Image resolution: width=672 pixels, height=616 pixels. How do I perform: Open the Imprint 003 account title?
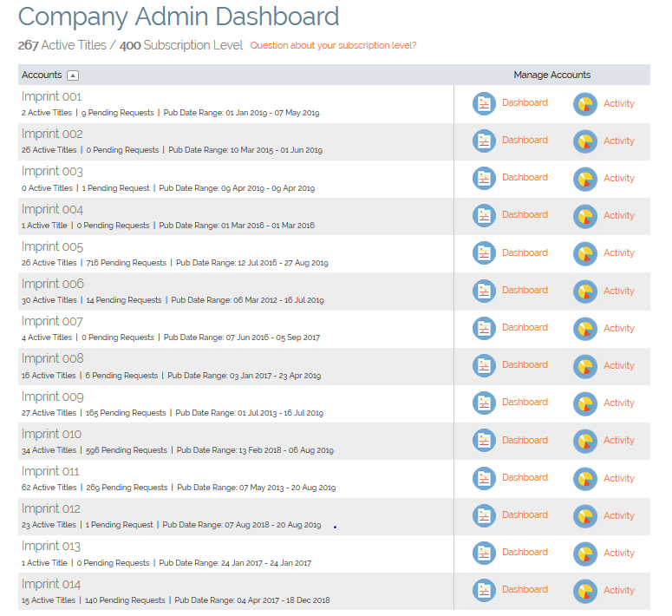click(x=52, y=172)
